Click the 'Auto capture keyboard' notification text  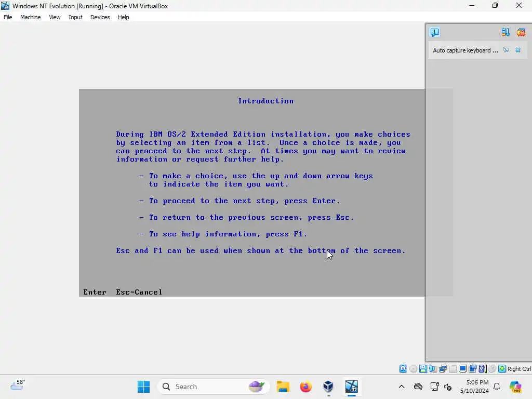465,50
